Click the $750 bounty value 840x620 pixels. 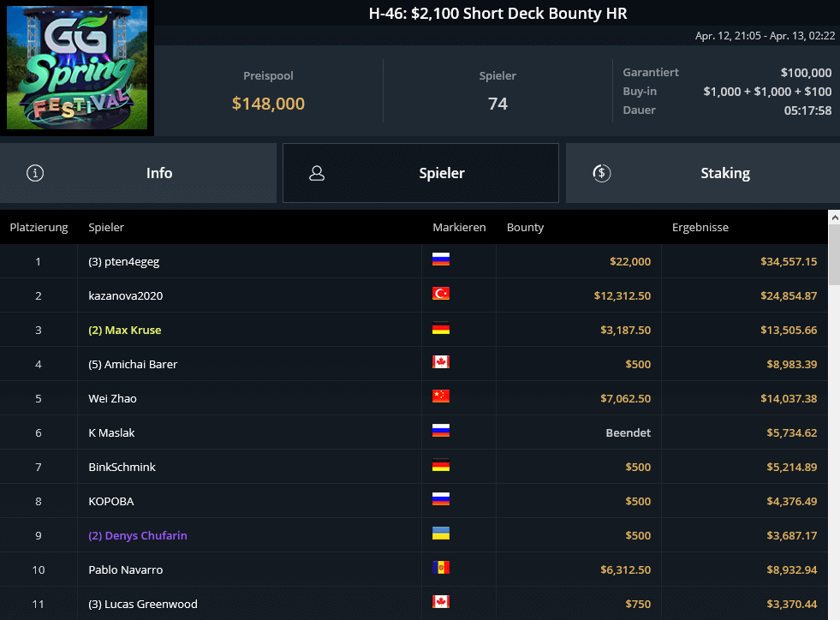click(638, 605)
